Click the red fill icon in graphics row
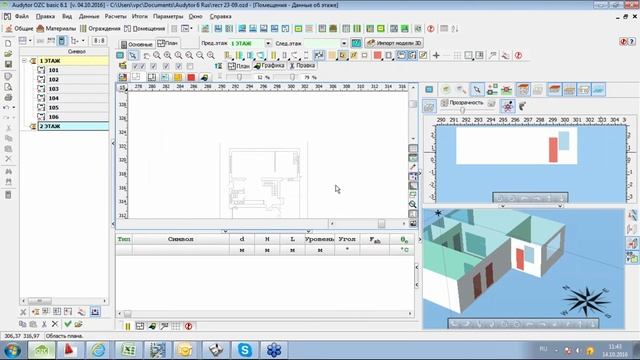 191,77
